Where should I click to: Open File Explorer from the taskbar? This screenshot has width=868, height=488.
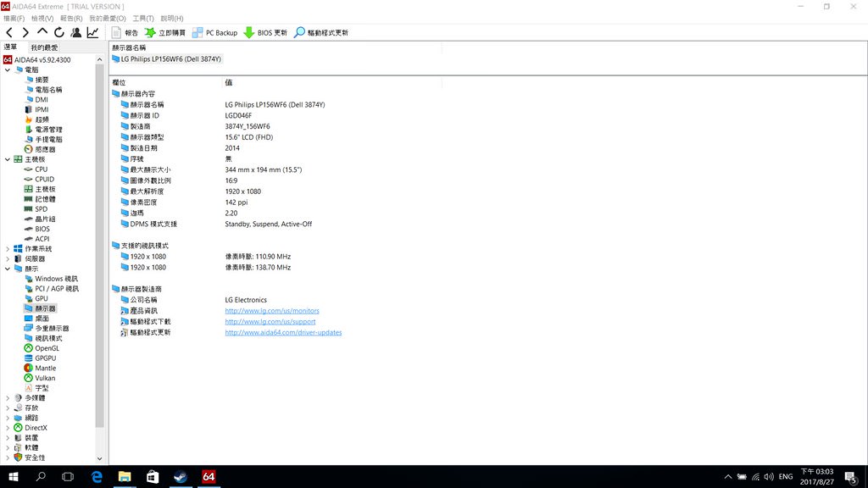click(x=125, y=476)
